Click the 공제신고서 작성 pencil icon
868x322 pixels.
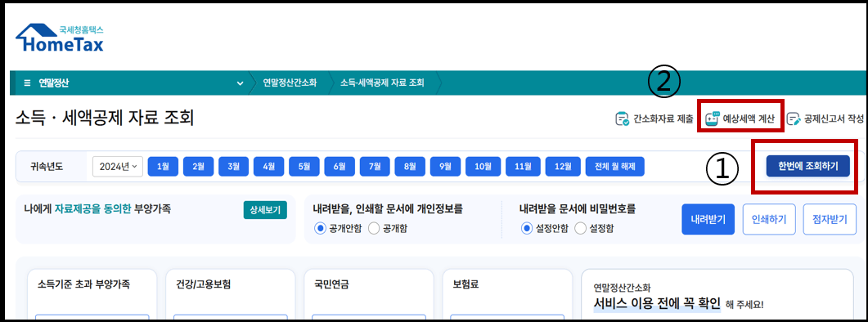tap(794, 119)
